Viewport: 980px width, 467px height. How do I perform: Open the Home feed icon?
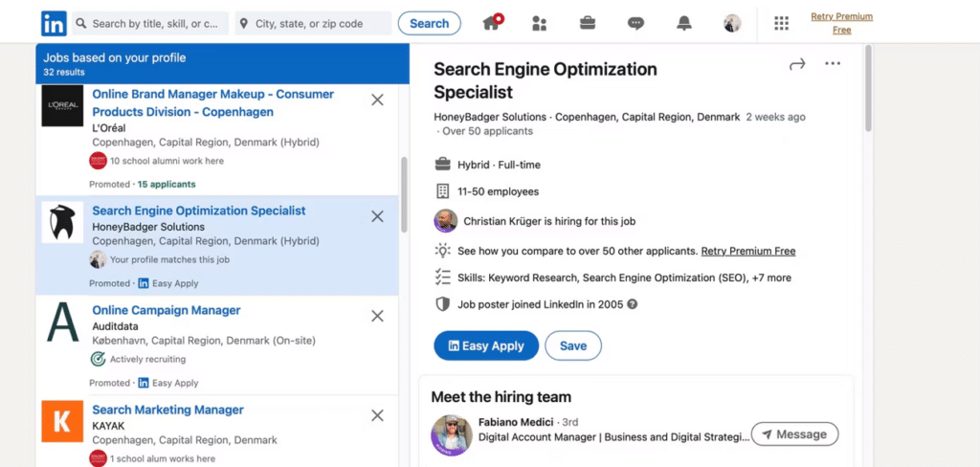pyautogui.click(x=493, y=23)
